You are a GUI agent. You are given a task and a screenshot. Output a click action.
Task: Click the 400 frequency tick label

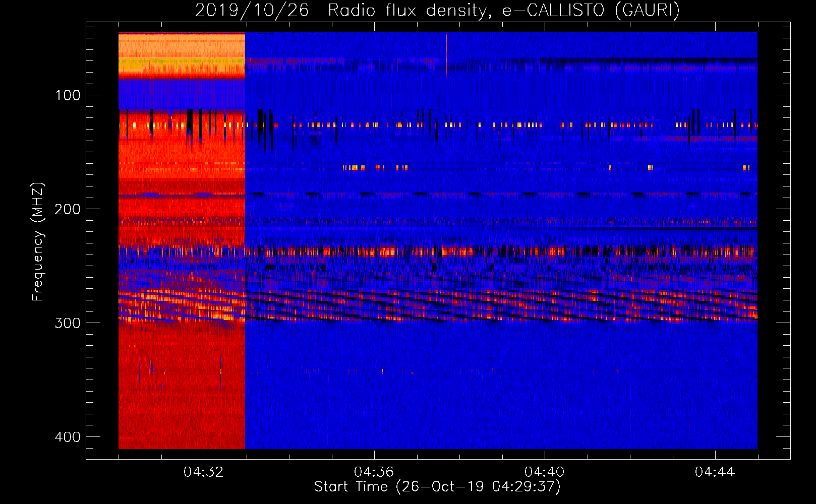tap(68, 437)
